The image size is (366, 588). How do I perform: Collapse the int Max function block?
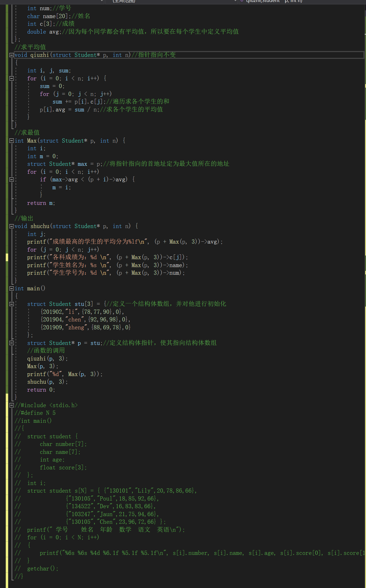tap(11, 141)
